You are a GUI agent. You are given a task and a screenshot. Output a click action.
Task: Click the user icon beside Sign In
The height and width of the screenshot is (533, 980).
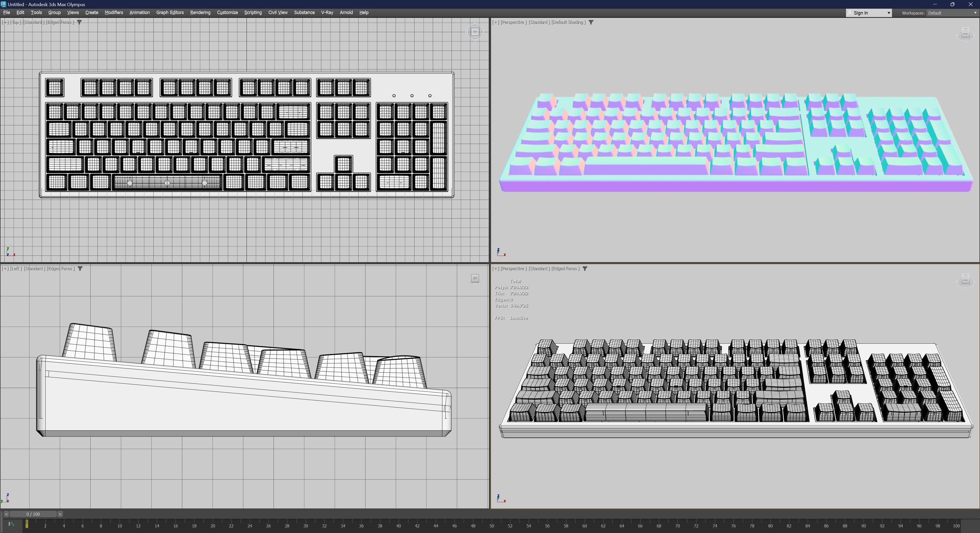pos(850,13)
